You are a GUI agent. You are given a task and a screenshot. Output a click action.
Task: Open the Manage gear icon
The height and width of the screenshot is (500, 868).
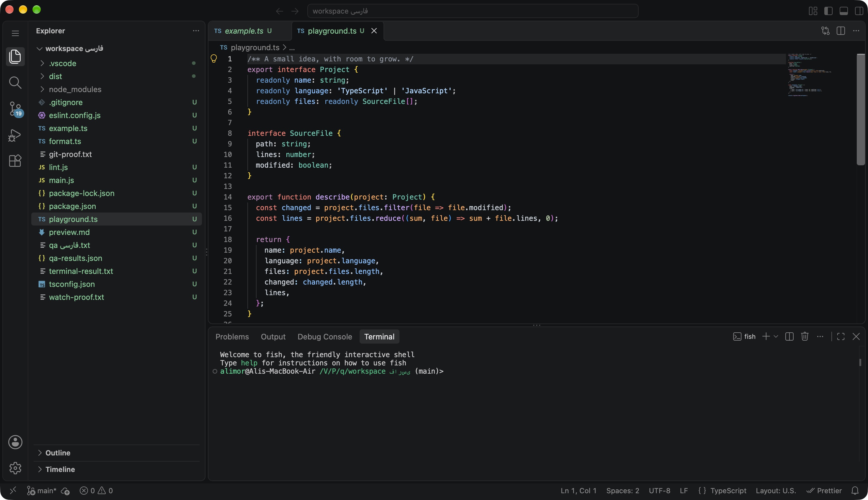point(15,468)
